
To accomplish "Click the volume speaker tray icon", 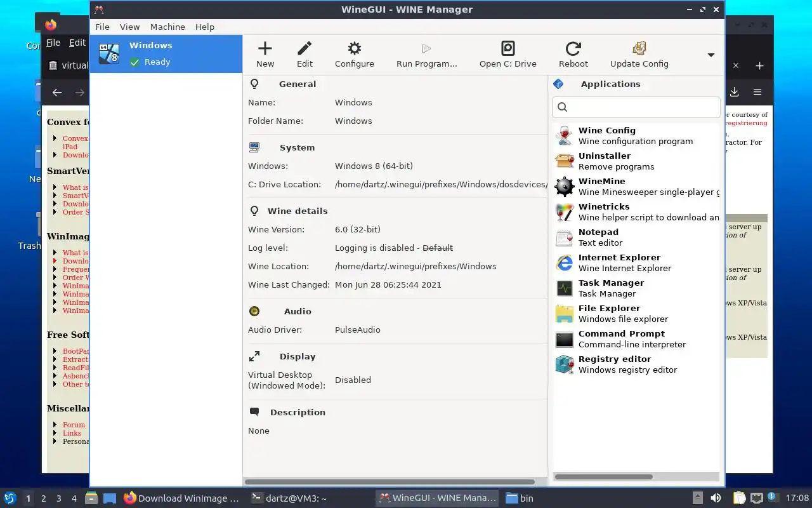I will [716, 498].
